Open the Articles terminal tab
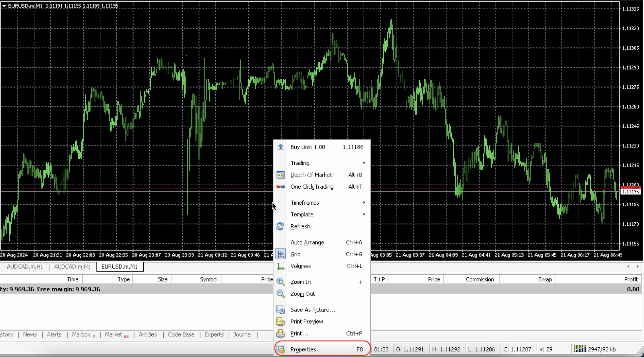 pos(148,334)
